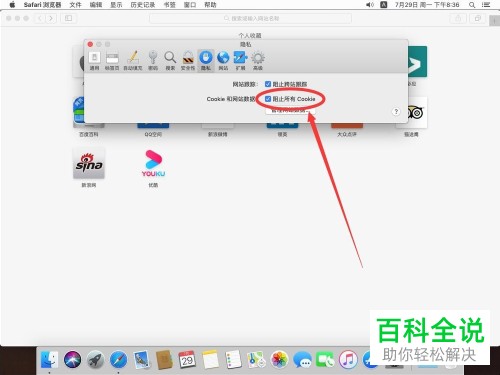Open Photos app in Dock
The width and height of the screenshot is (500, 375).
[x=279, y=360]
